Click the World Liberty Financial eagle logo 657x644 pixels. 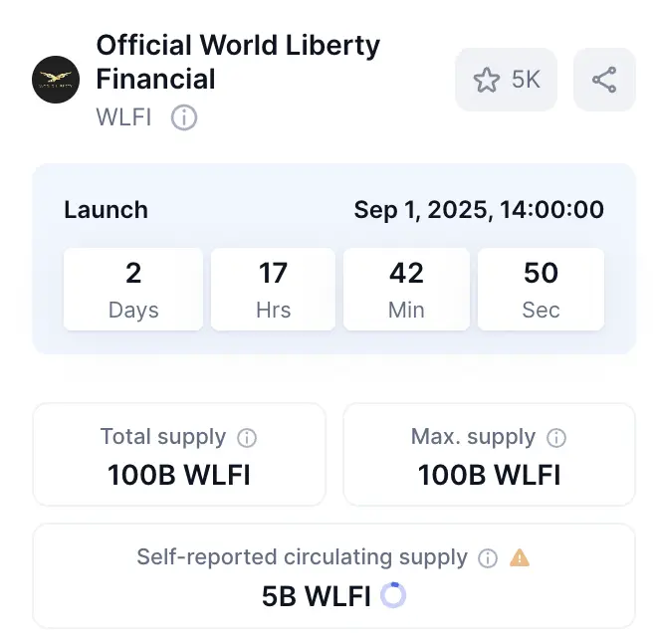click(x=56, y=80)
